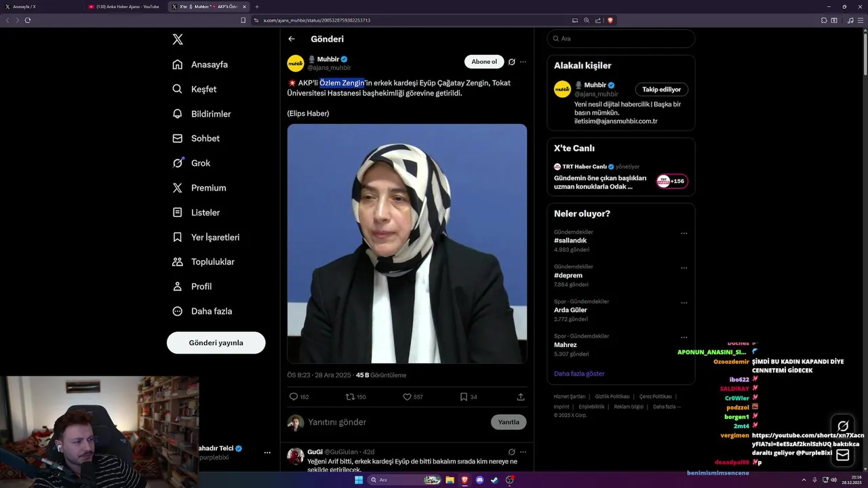
Task: Open the post's three-dot more menu
Action: click(523, 62)
